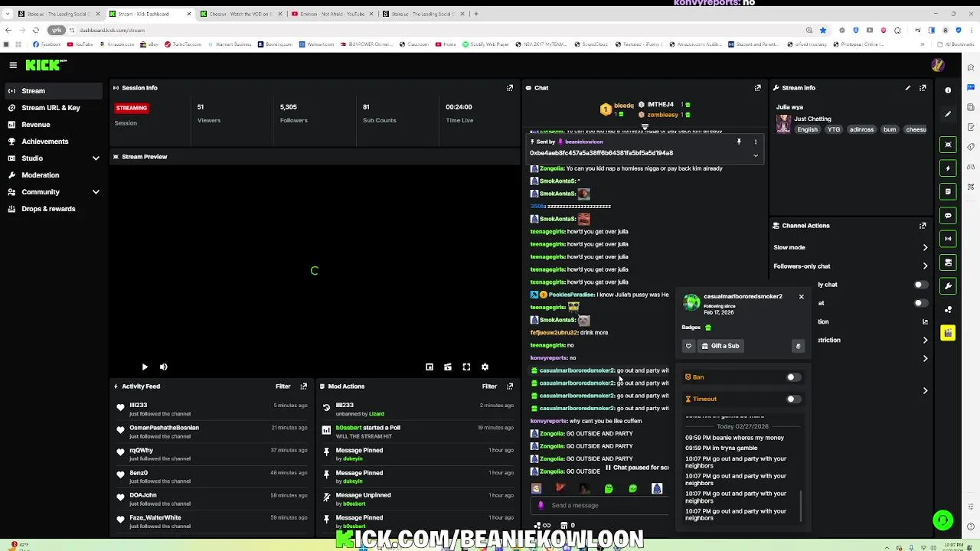
Task: Pop out the Activity Feed panel
Action: click(304, 386)
